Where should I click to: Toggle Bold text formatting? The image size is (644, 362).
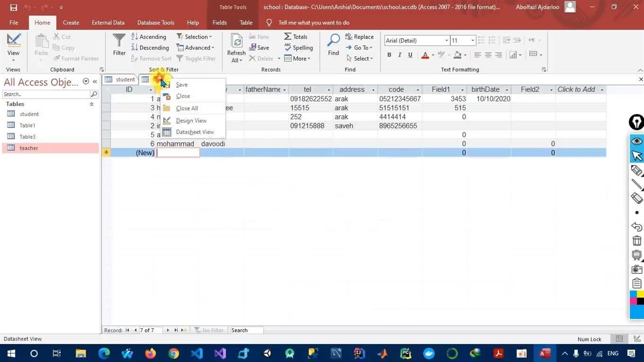(389, 55)
